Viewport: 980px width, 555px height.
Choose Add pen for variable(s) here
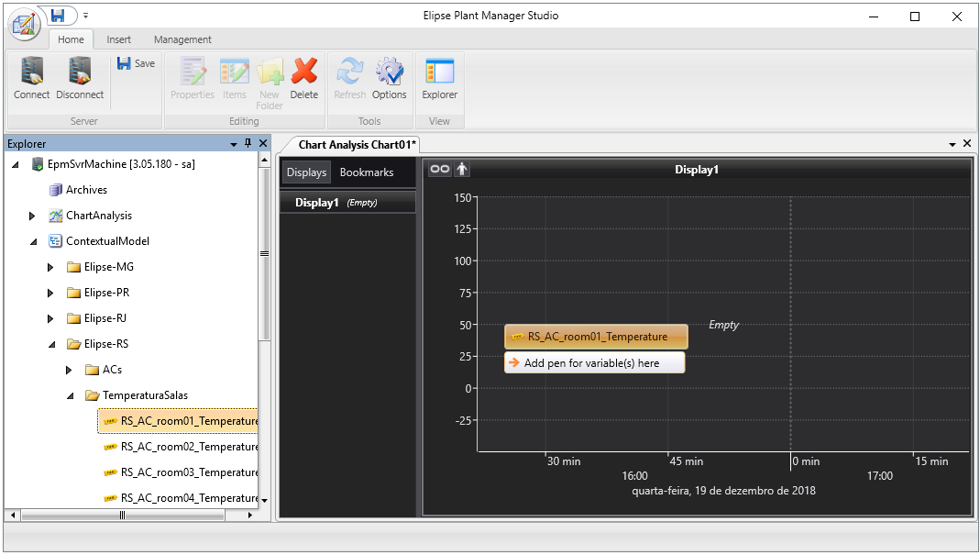click(x=594, y=363)
